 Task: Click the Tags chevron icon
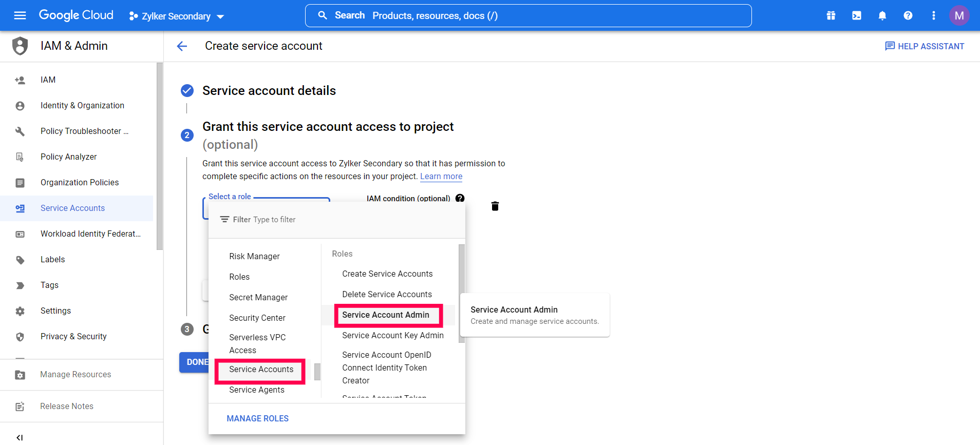(20, 285)
